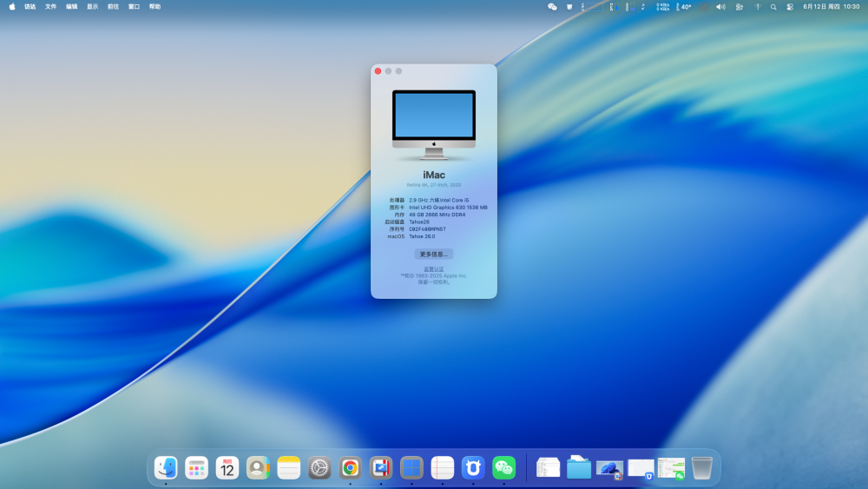Open the volume control in menu bar

pyautogui.click(x=720, y=7)
